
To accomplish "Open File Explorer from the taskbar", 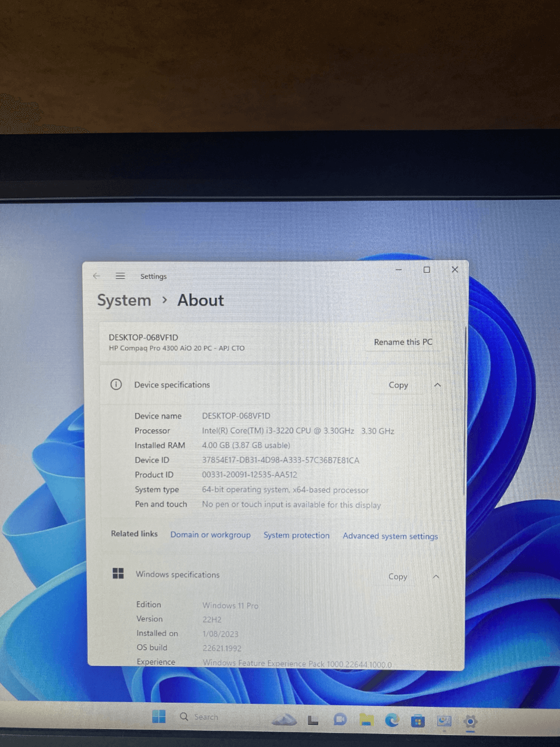I will [366, 719].
